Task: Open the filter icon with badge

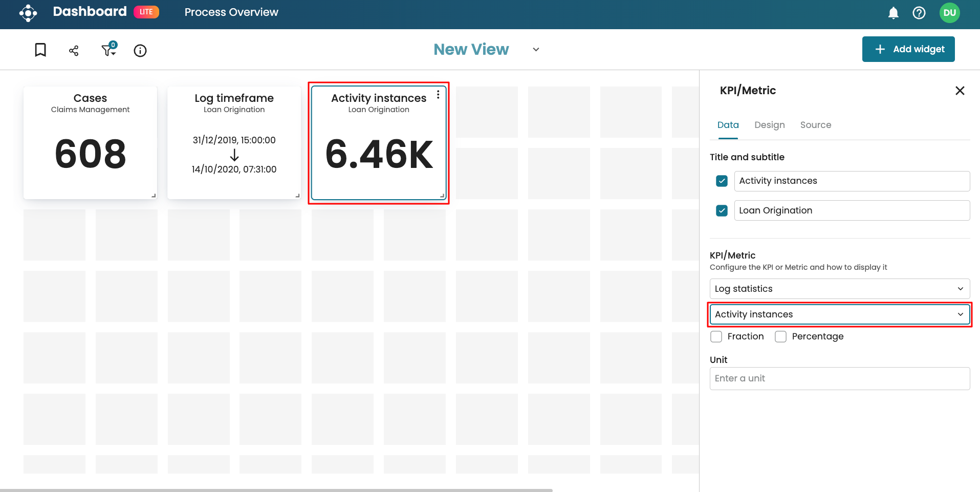Action: point(108,50)
